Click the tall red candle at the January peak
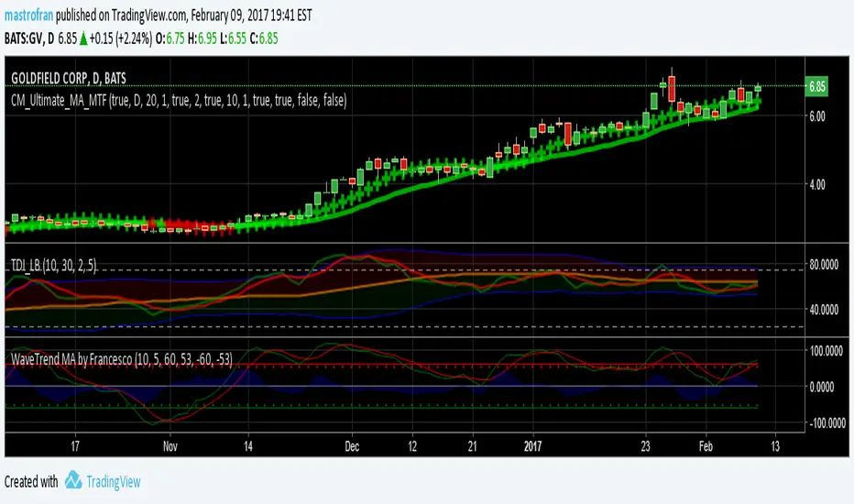 point(672,87)
